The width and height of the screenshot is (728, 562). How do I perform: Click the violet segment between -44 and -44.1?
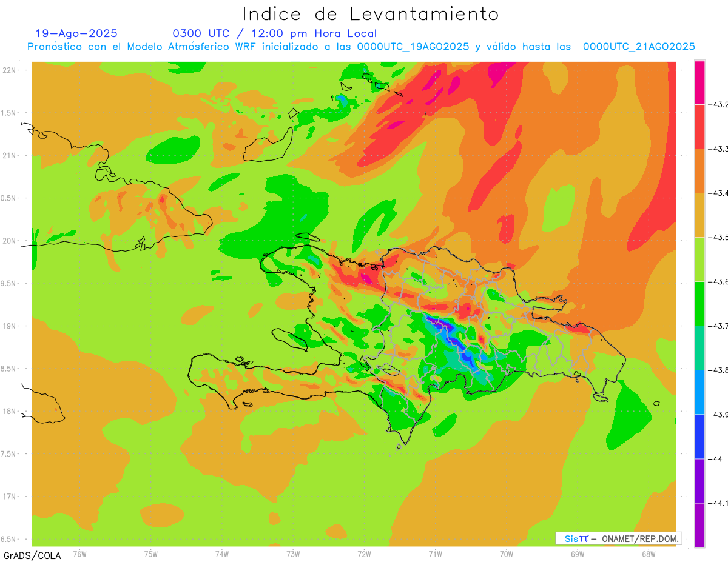tap(699, 481)
